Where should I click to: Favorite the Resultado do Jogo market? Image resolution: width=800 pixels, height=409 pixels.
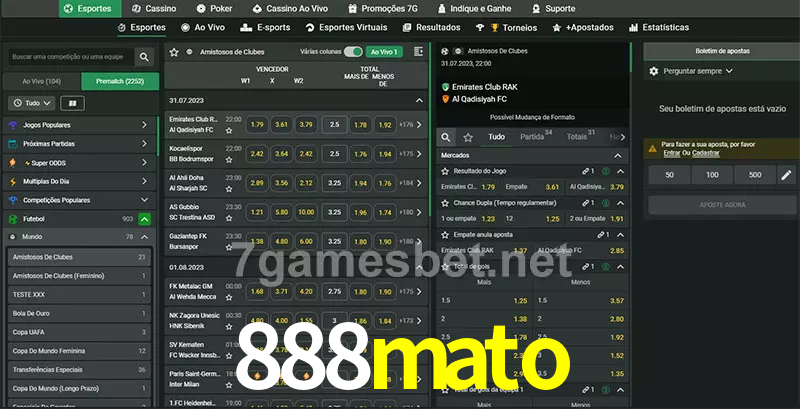point(445,171)
